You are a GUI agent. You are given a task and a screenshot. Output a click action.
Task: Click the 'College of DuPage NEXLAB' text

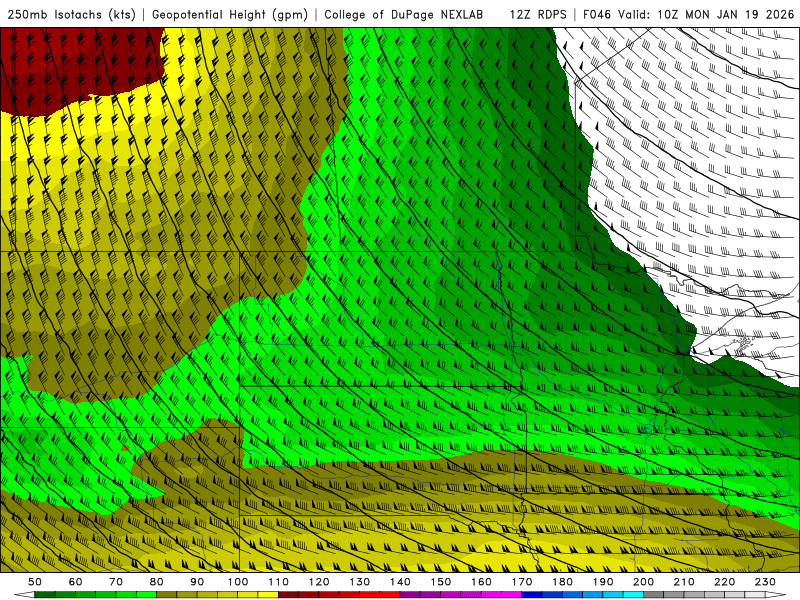click(x=404, y=14)
